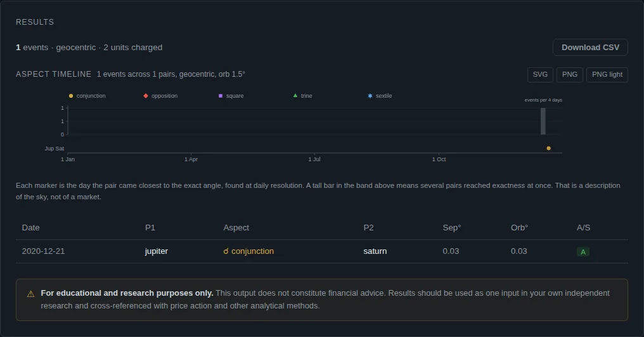Click the Jup Sat conjunction marker on timeline
This screenshot has width=644, height=337.
pos(549,148)
